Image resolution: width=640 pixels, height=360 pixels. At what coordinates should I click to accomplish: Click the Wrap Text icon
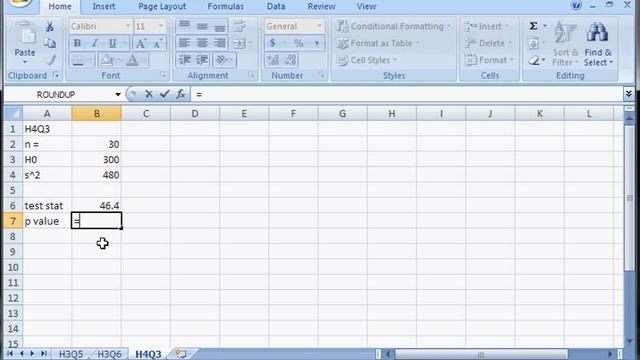coord(240,26)
